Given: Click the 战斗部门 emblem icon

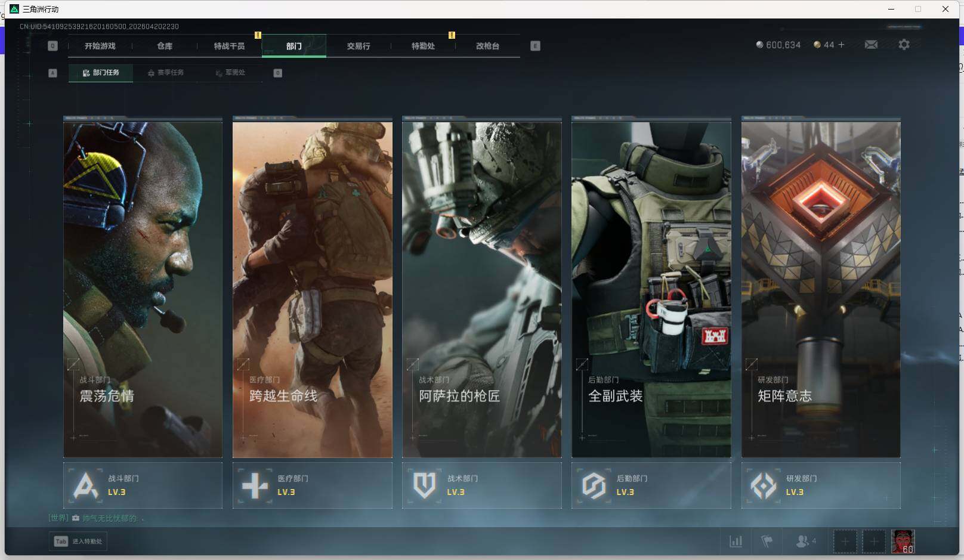Looking at the screenshot, I should pyautogui.click(x=85, y=485).
